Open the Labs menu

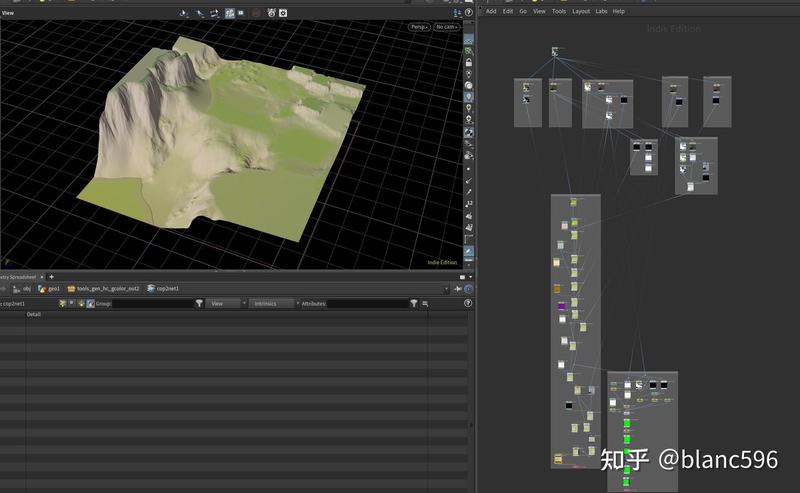(x=601, y=11)
